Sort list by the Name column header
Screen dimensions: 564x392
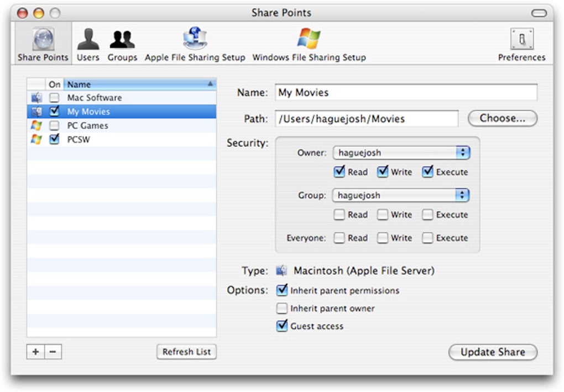click(x=139, y=85)
